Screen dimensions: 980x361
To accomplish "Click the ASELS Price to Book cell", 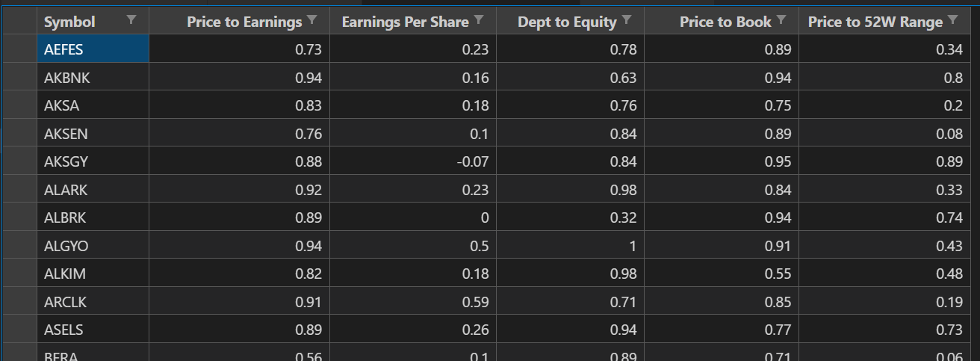I will [x=722, y=330].
